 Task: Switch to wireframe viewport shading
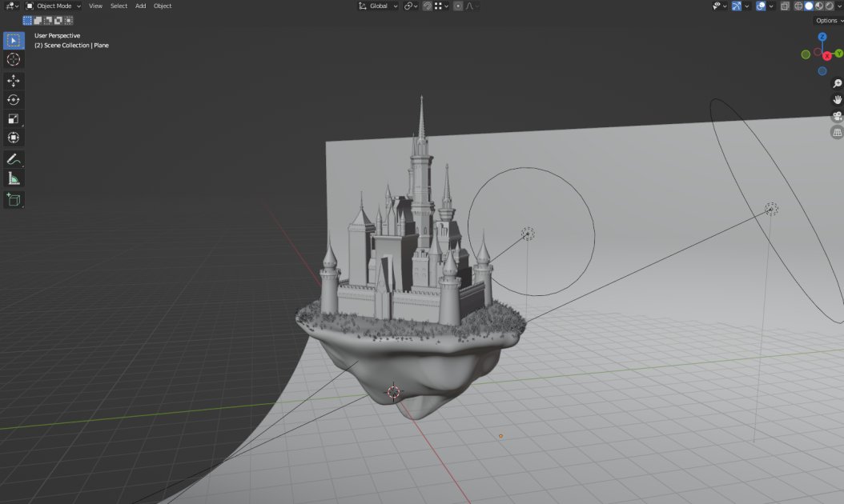tap(798, 6)
